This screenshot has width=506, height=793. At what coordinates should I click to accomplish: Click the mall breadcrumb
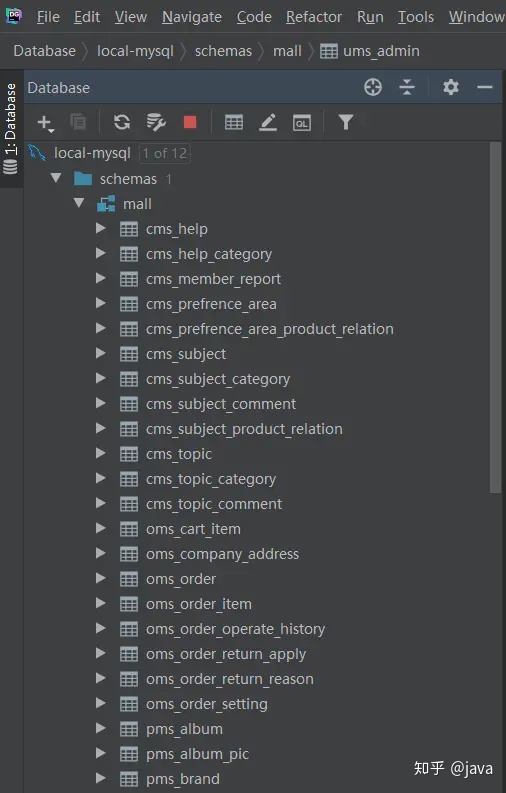click(x=287, y=51)
